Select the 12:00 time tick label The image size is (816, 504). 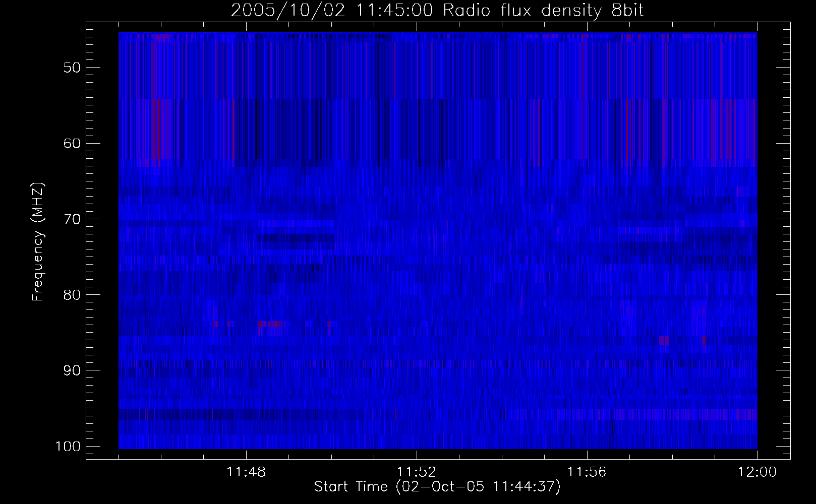(x=757, y=473)
